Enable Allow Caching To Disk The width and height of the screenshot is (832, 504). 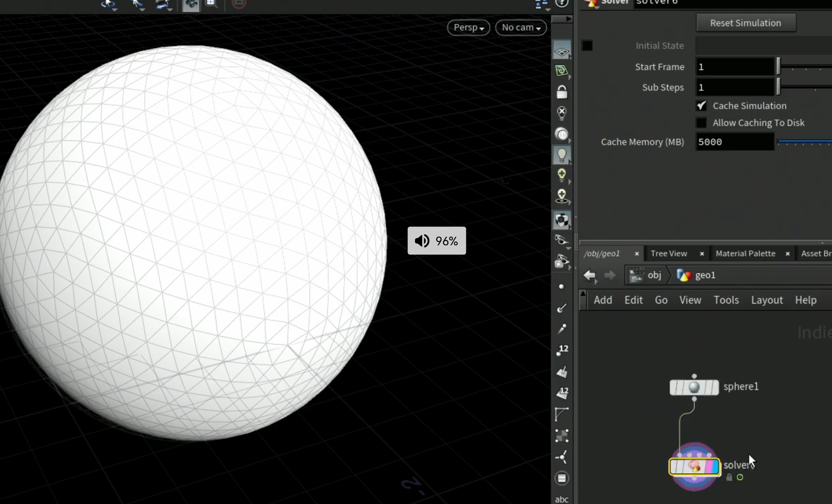pyautogui.click(x=701, y=122)
